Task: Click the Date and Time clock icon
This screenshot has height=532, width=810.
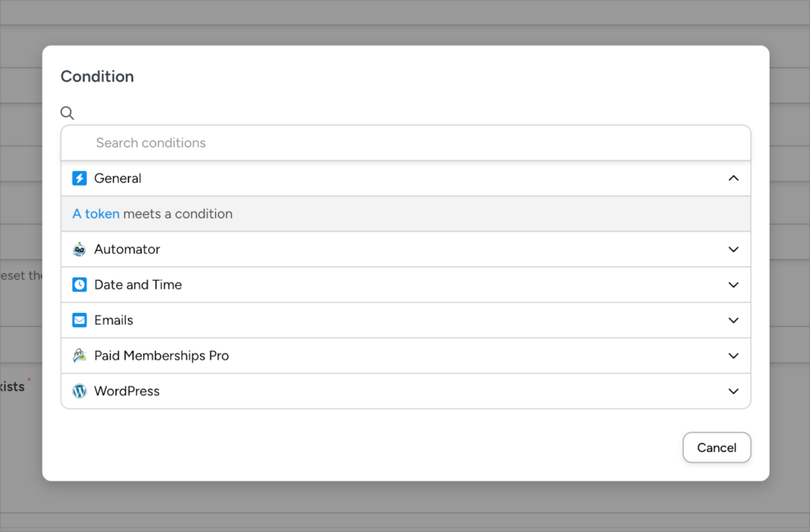Action: point(79,285)
